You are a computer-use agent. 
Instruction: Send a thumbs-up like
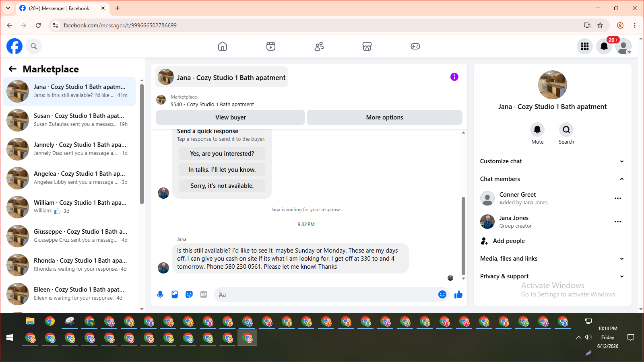(458, 294)
